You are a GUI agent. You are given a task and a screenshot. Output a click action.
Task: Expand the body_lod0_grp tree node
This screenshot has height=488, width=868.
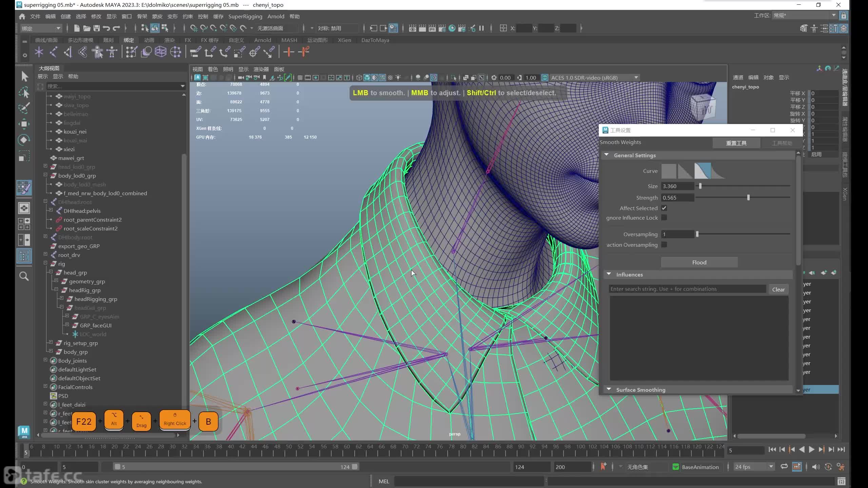coord(45,175)
